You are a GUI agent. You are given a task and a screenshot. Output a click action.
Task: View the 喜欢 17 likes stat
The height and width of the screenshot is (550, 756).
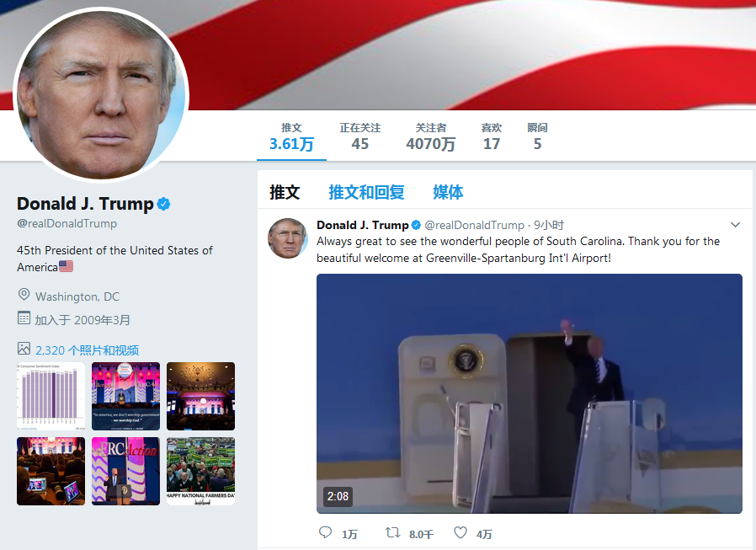tap(492, 136)
